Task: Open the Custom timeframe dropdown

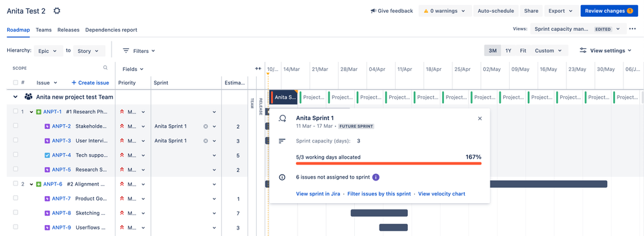Action: click(x=548, y=50)
